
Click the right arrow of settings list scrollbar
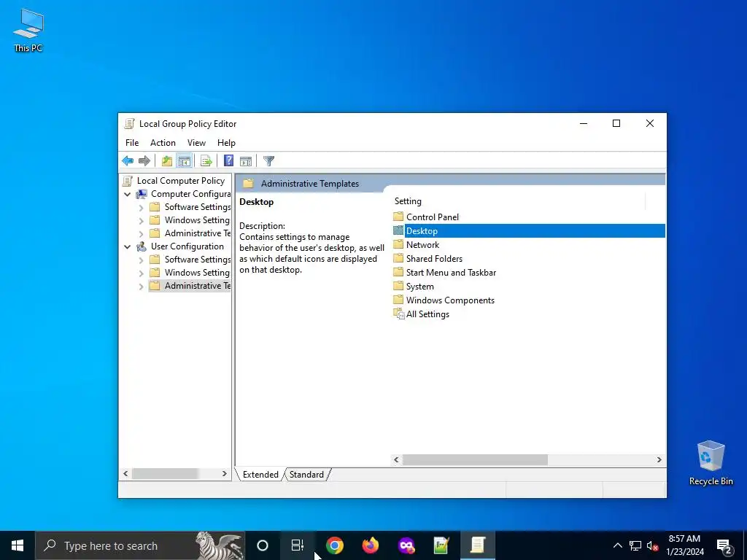[659, 459]
